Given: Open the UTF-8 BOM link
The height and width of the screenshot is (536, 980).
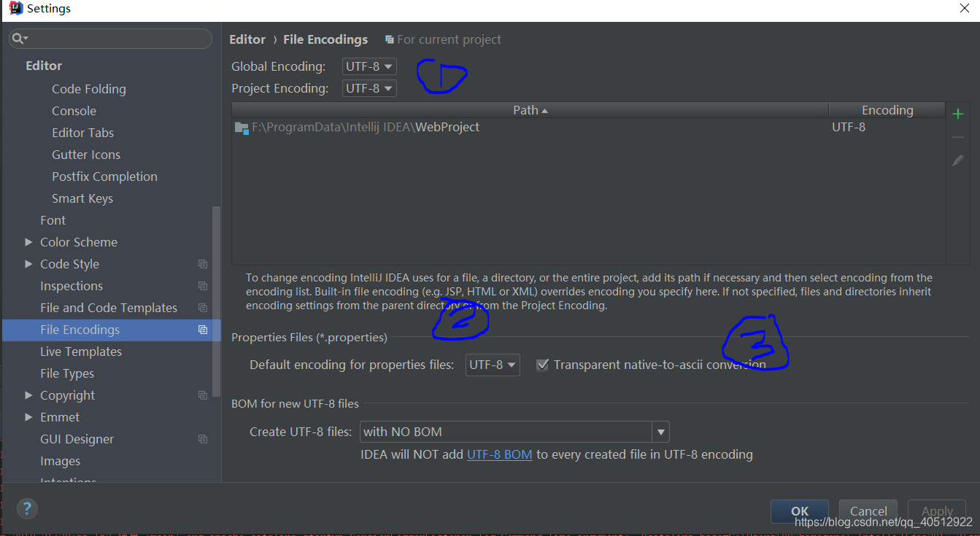Looking at the screenshot, I should coord(499,454).
